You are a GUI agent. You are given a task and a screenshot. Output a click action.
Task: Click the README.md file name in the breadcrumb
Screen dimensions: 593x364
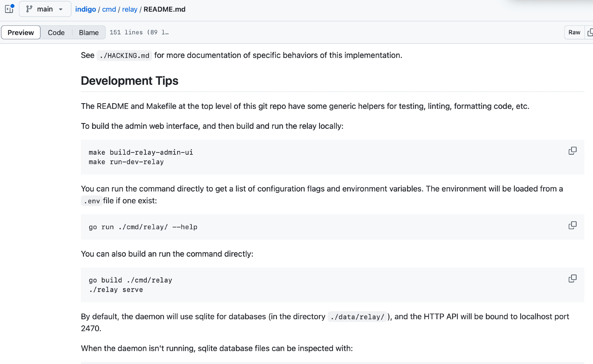click(x=164, y=9)
